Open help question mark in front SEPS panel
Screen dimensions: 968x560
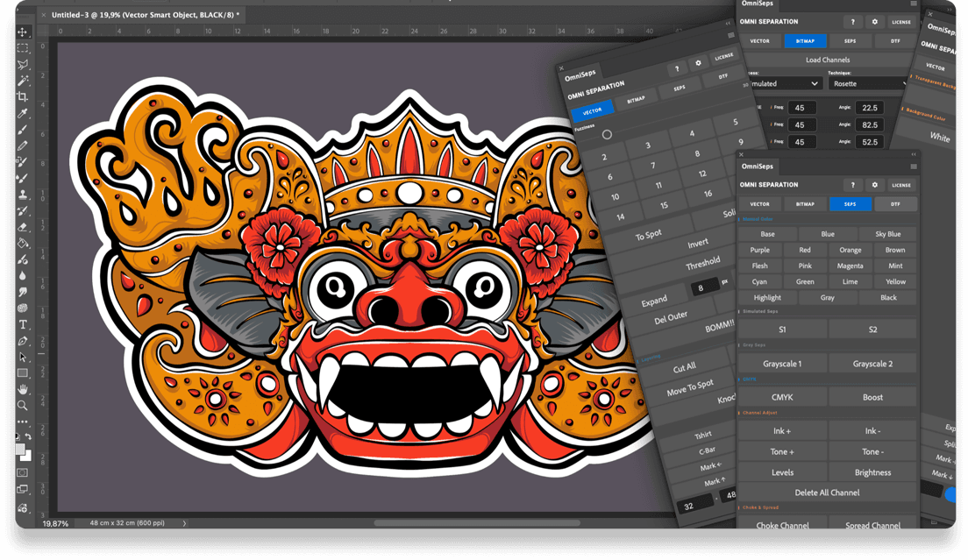[852, 185]
